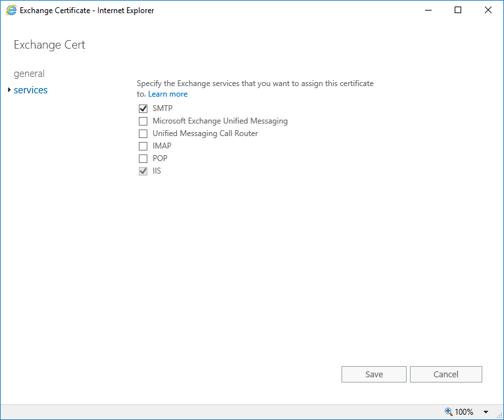504x420 pixels.
Task: Minimize the Exchange Certificate window
Action: [428, 11]
